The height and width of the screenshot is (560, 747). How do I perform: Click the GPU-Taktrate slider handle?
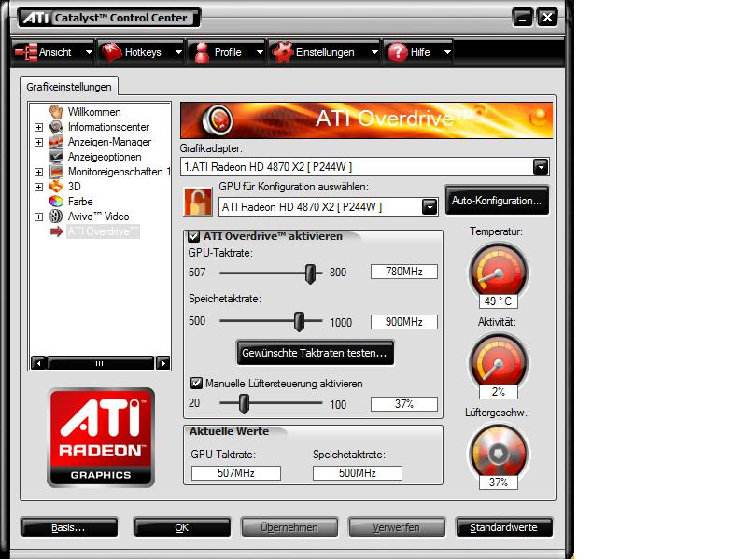point(311,273)
